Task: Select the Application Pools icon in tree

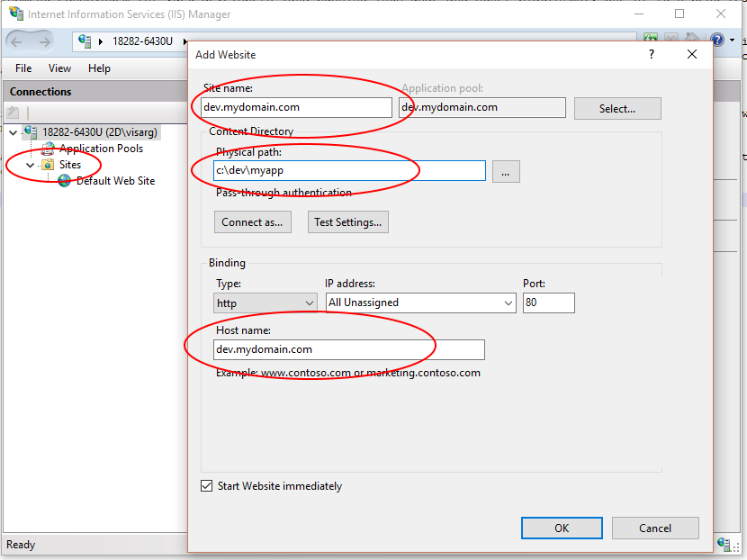Action: (x=47, y=149)
